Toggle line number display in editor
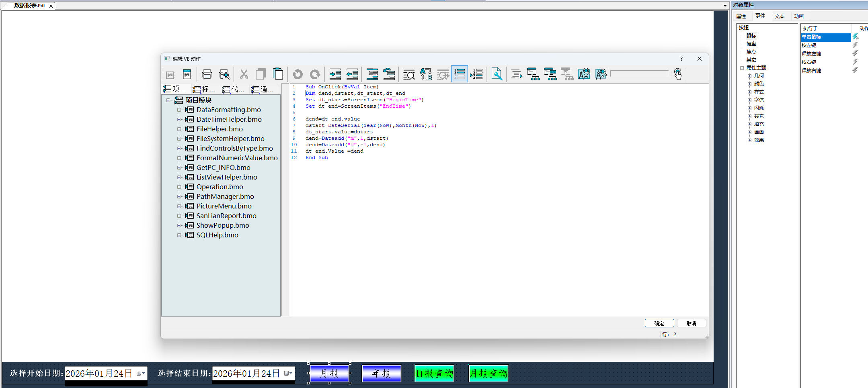868x388 pixels. [460, 74]
